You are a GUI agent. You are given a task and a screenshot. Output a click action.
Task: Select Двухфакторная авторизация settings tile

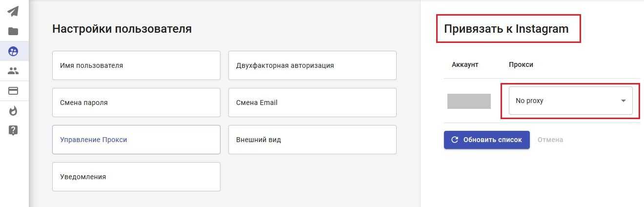pyautogui.click(x=312, y=65)
